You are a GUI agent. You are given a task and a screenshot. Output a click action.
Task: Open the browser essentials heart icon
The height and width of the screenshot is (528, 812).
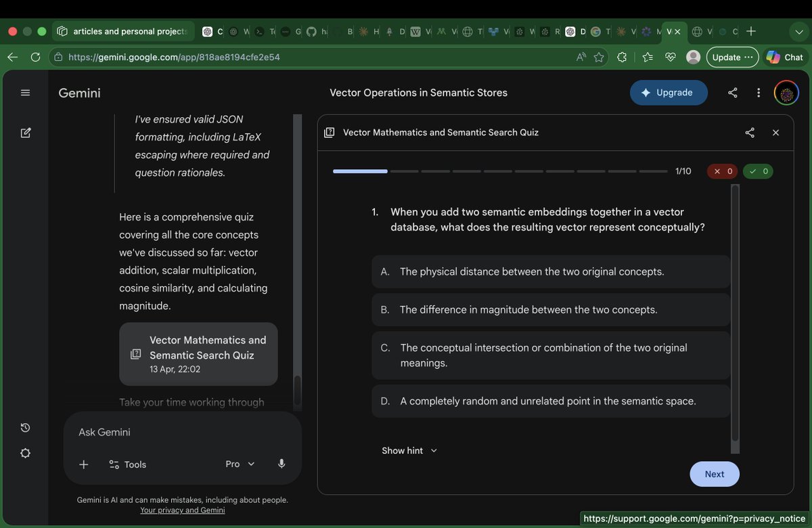[670, 58]
